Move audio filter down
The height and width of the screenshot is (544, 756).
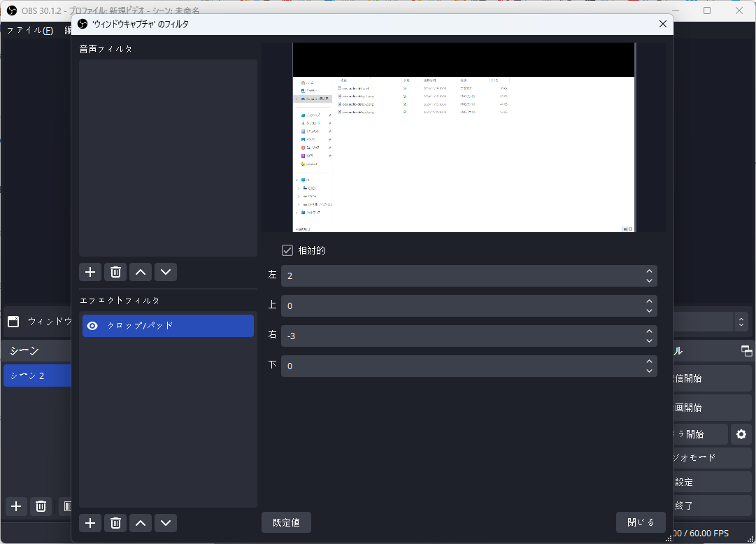click(166, 272)
